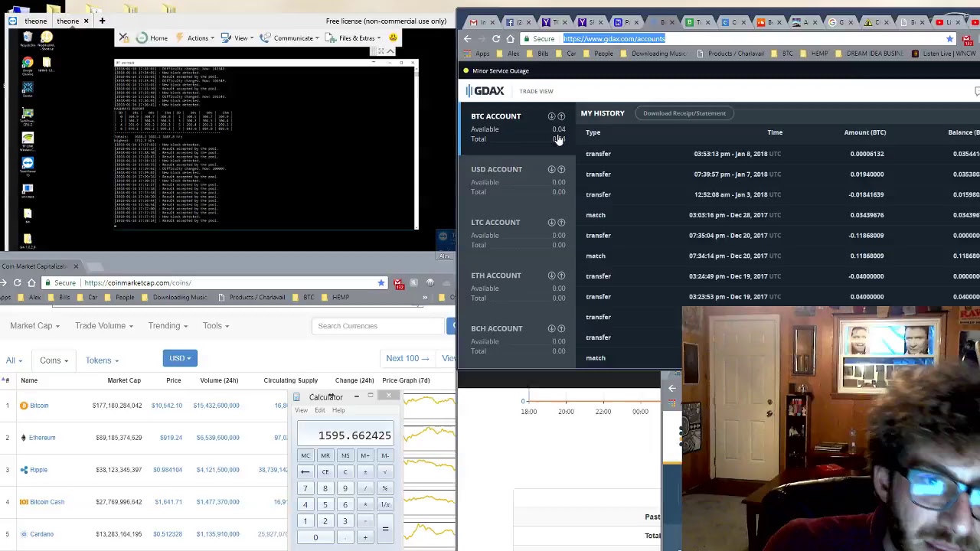Open the Tokens filter dropdown

point(101,360)
